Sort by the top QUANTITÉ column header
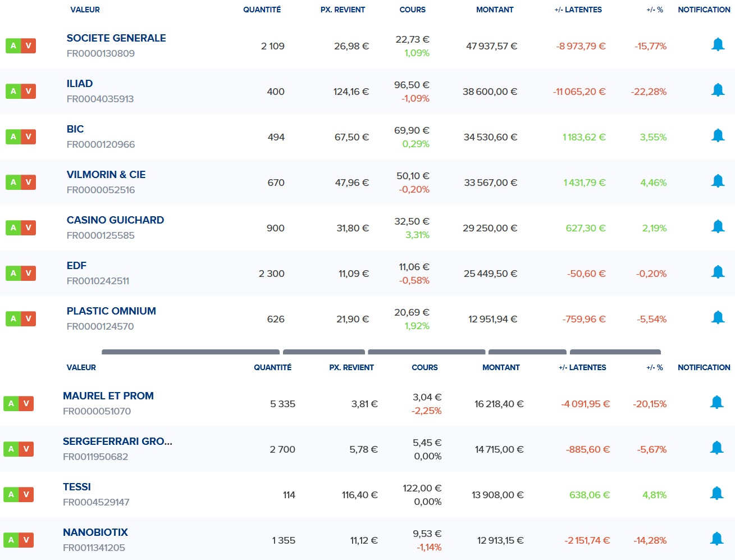Image resolution: width=735 pixels, height=560 pixels. [x=262, y=10]
